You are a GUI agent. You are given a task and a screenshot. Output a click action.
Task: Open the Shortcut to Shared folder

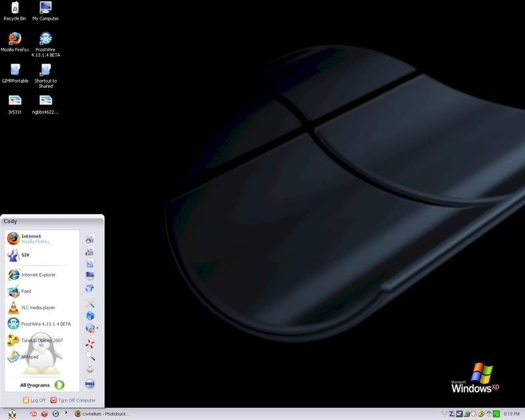click(x=45, y=71)
